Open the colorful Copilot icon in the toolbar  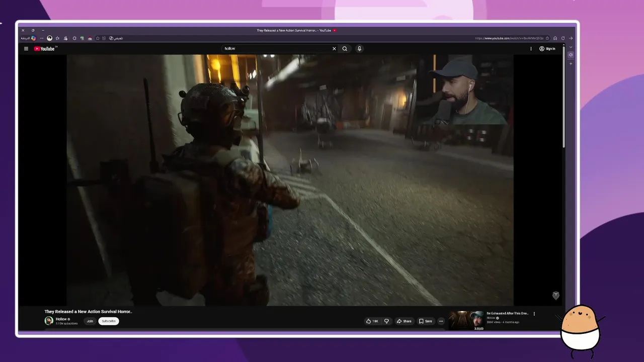coord(34,38)
